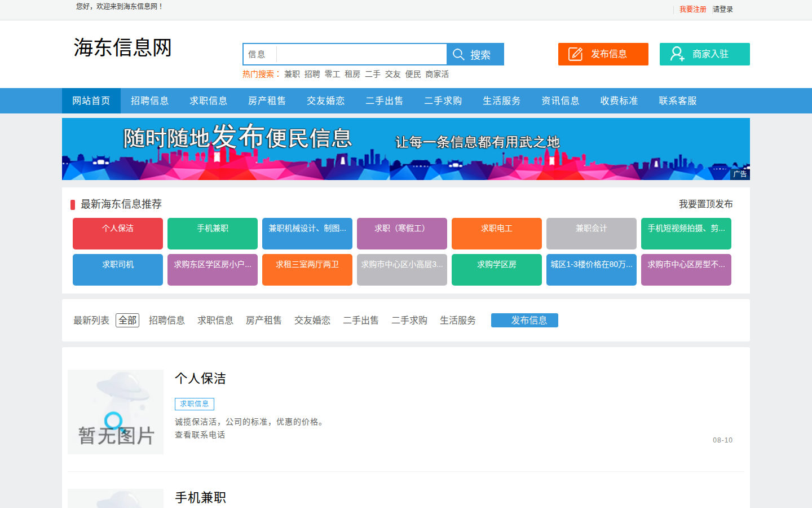The height and width of the screenshot is (508, 812).
Task: Open 交友婚恋 in the navigation bar
Action: point(326,100)
